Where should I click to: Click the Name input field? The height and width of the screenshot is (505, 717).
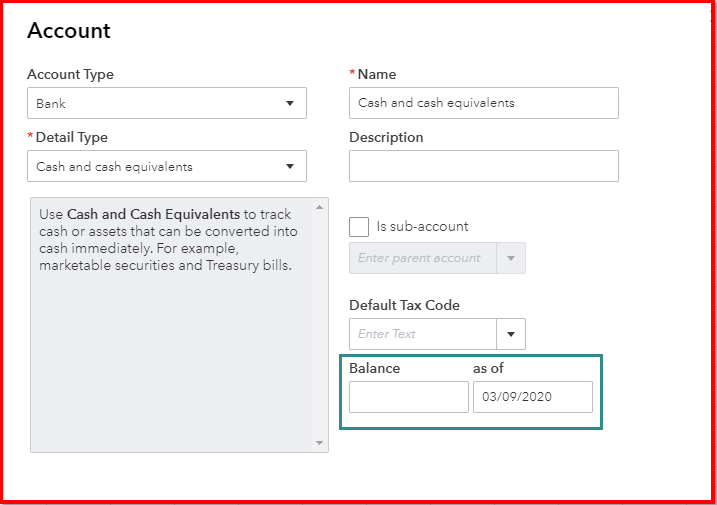(x=483, y=103)
